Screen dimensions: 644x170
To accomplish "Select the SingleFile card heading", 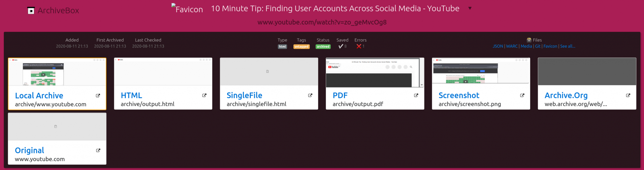I will pyautogui.click(x=244, y=95).
